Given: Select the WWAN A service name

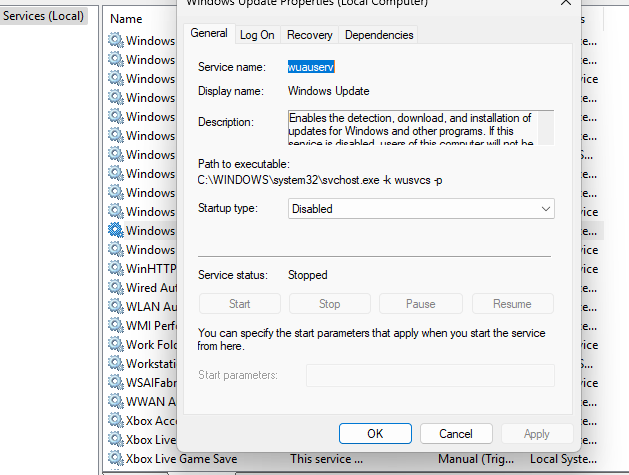Looking at the screenshot, I should pos(151,402).
